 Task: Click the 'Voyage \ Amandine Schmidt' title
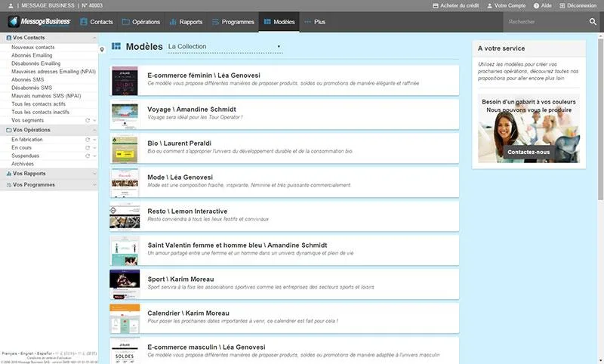192,110
